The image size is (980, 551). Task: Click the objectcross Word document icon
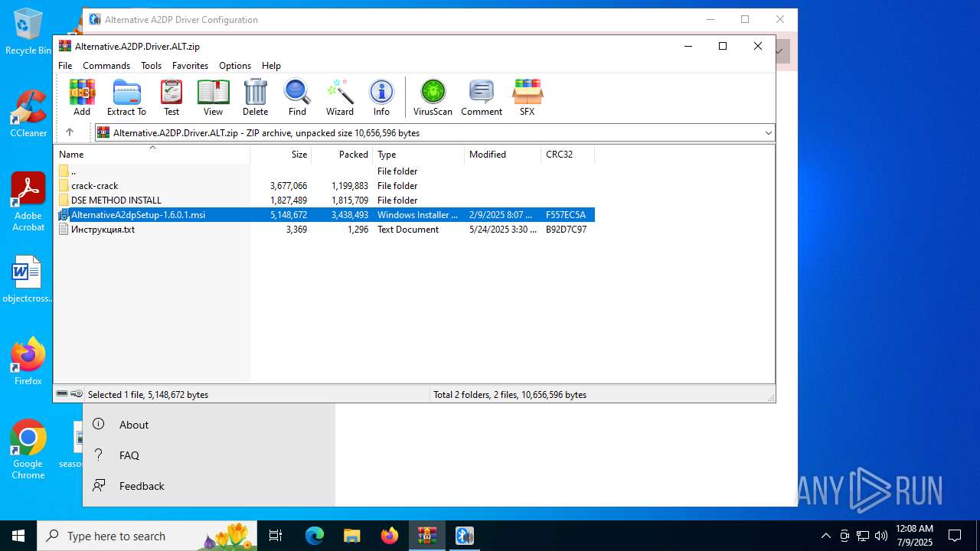28,279
